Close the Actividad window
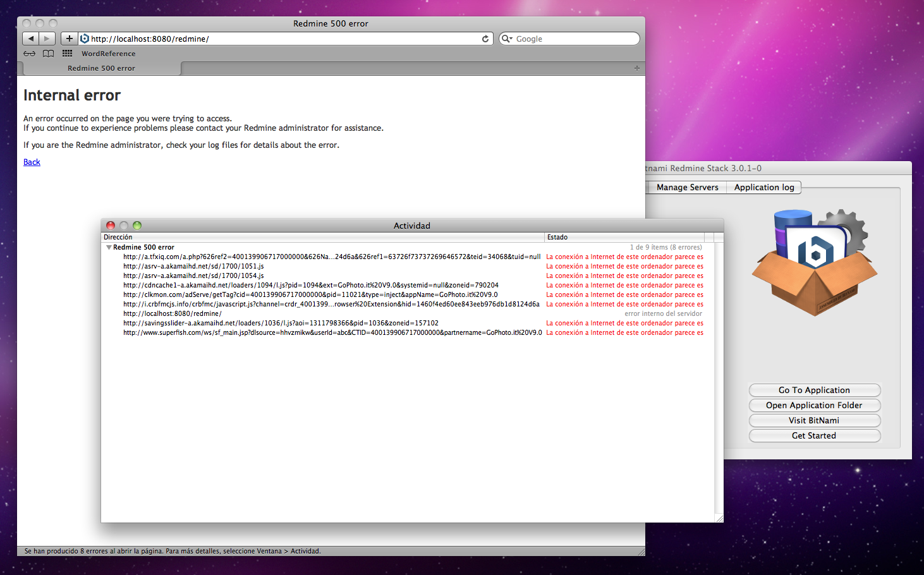The height and width of the screenshot is (575, 924). [x=111, y=226]
